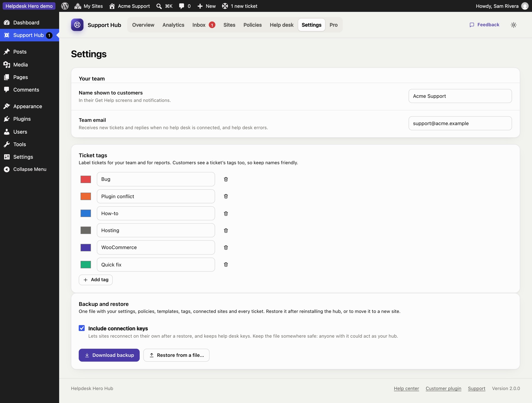The image size is (532, 403).
Task: Open Plugins in the sidebar
Action: pos(30,119)
